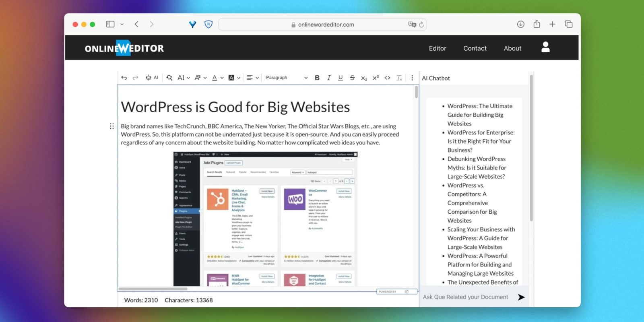The width and height of the screenshot is (644, 322).
Task: Open the text alignment dropdown
Action: (x=252, y=78)
